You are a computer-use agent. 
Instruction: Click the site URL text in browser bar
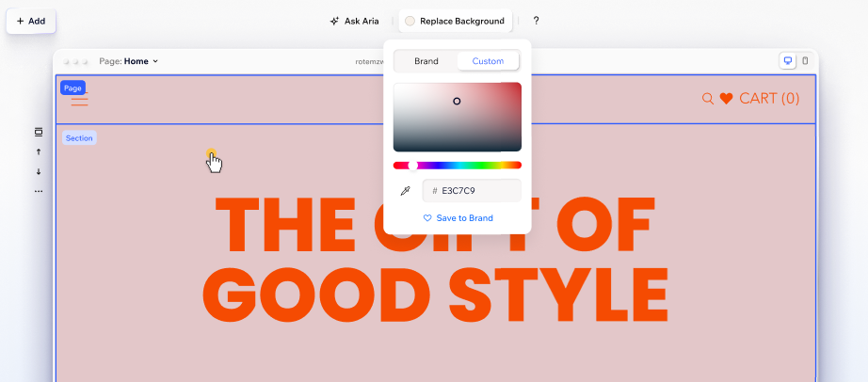(369, 62)
